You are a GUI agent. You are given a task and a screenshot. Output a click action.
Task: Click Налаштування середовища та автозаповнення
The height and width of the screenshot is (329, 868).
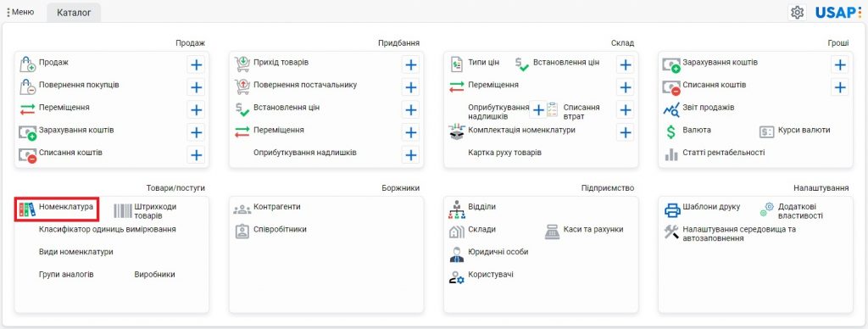(731, 234)
